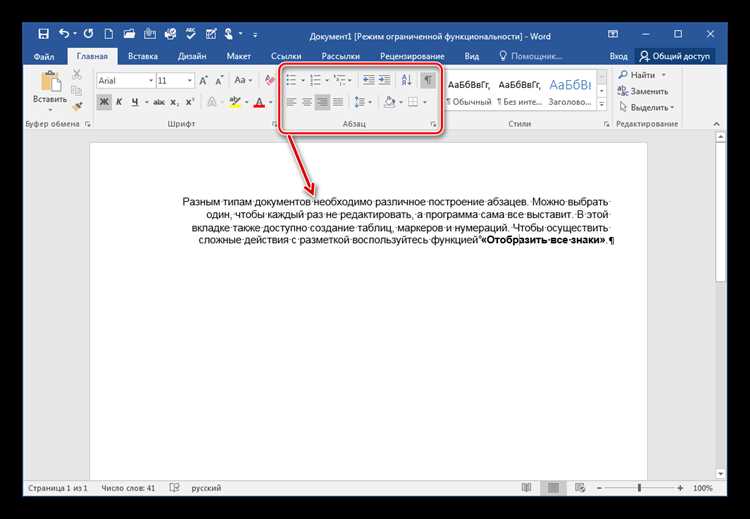Justify the paragraph text
Viewport: 750px width, 519px height.
coord(338,102)
